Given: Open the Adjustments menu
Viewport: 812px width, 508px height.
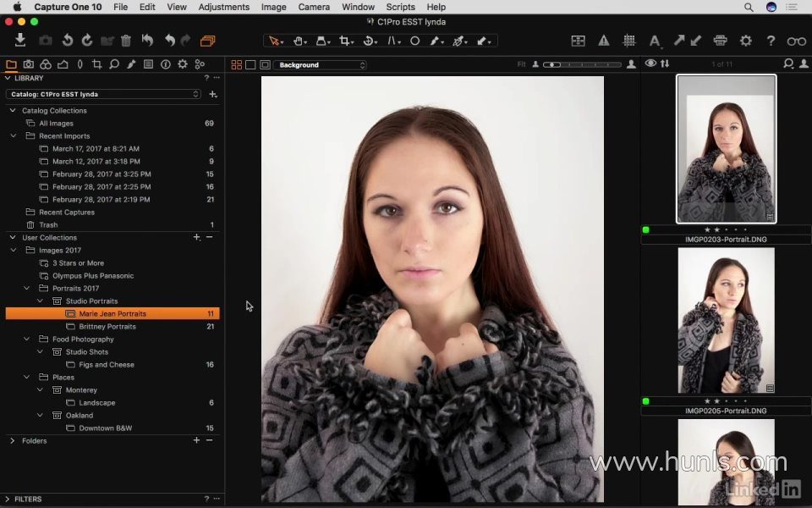Looking at the screenshot, I should pyautogui.click(x=223, y=7).
